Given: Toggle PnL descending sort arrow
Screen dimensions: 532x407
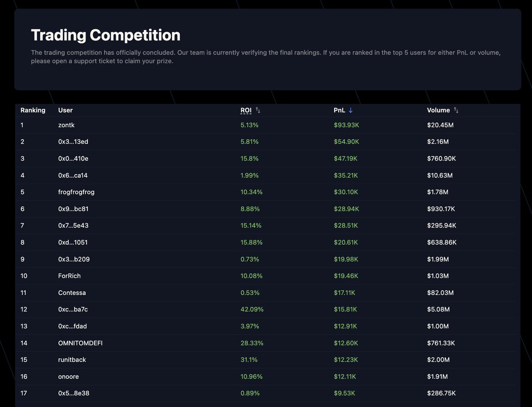Looking at the screenshot, I should coord(351,110).
